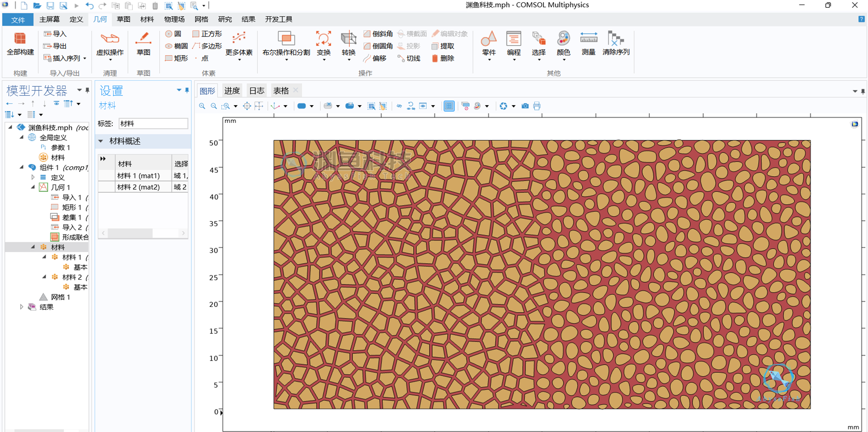Image resolution: width=868 pixels, height=432 pixels.
Task: Click the Select Box tool in graphics toolbar
Action: pos(372,106)
